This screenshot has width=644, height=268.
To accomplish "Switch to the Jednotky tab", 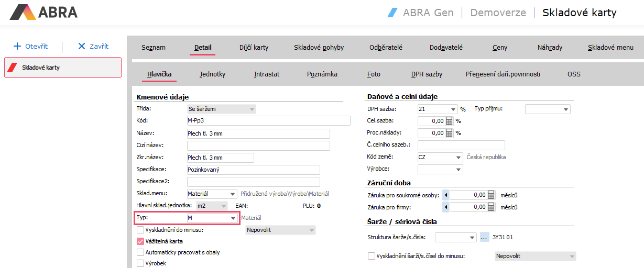I will click(212, 74).
